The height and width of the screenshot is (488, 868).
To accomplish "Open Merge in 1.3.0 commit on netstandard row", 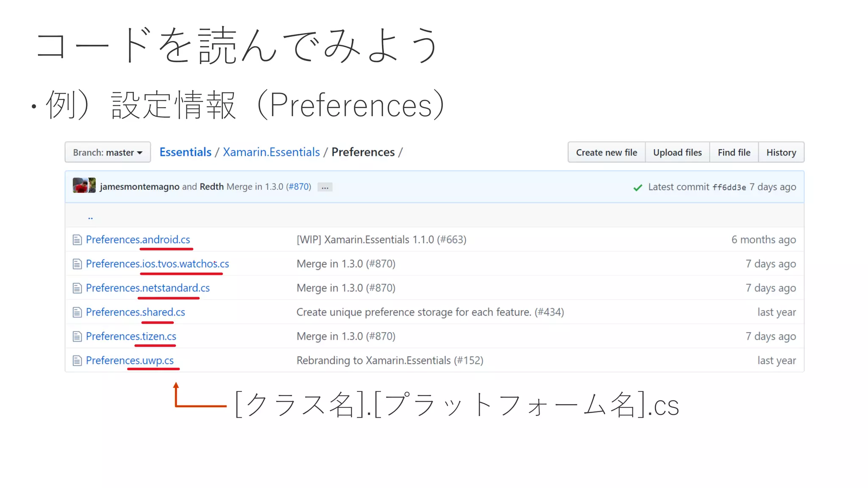I will click(346, 288).
